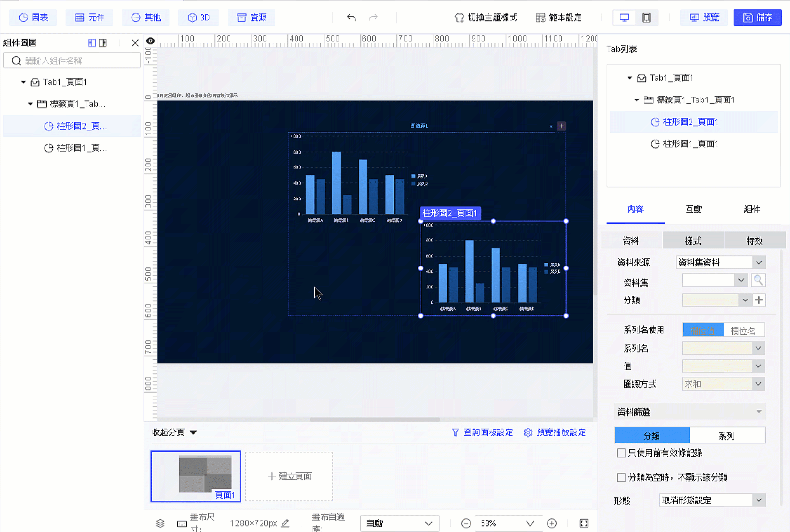Viewport: 790px width, 532px height.
Task: Open the 畫布自適應 自動 dropdown
Action: pos(399,523)
